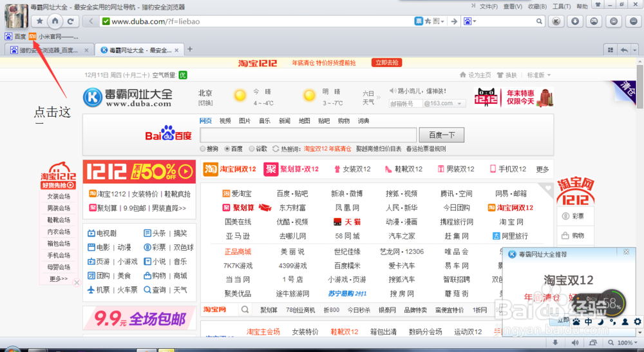644x352 pixels.
Task: Click the favorites star button in toolbar
Action: click(40, 21)
